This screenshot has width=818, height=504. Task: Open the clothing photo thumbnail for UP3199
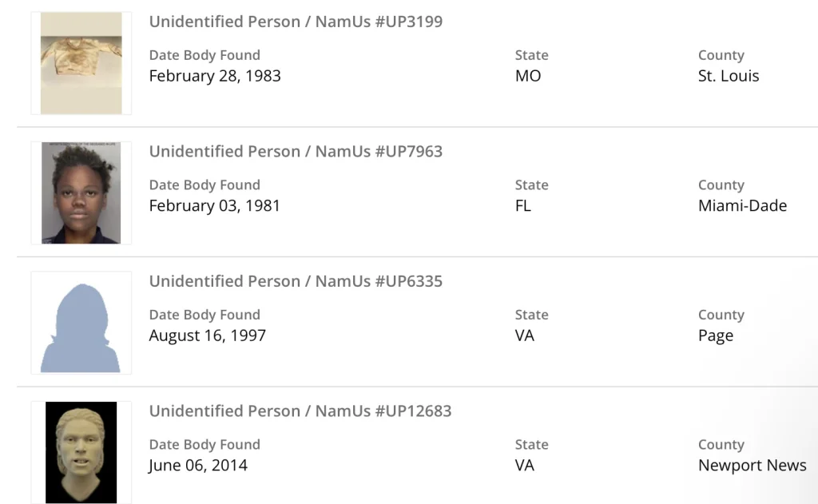click(x=81, y=63)
